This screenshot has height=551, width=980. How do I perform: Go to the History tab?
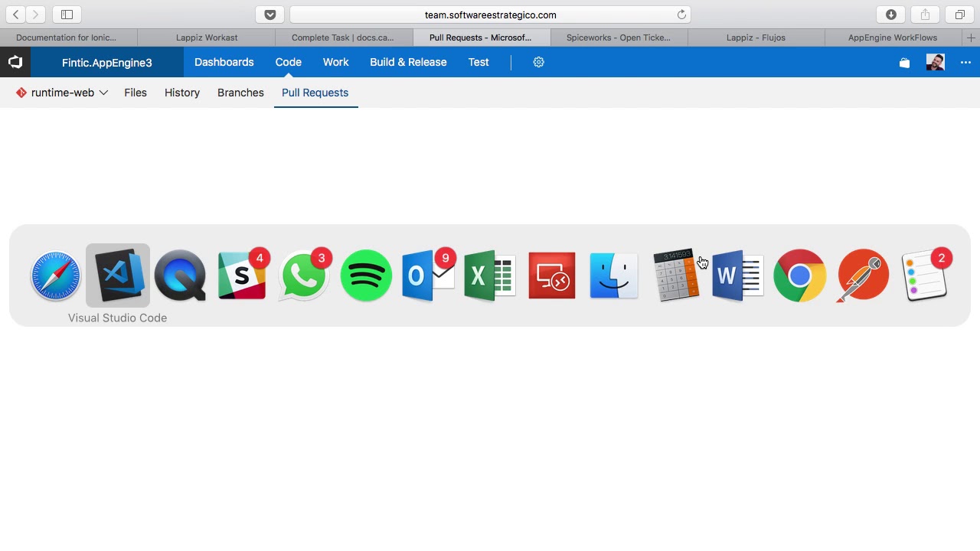pyautogui.click(x=182, y=93)
